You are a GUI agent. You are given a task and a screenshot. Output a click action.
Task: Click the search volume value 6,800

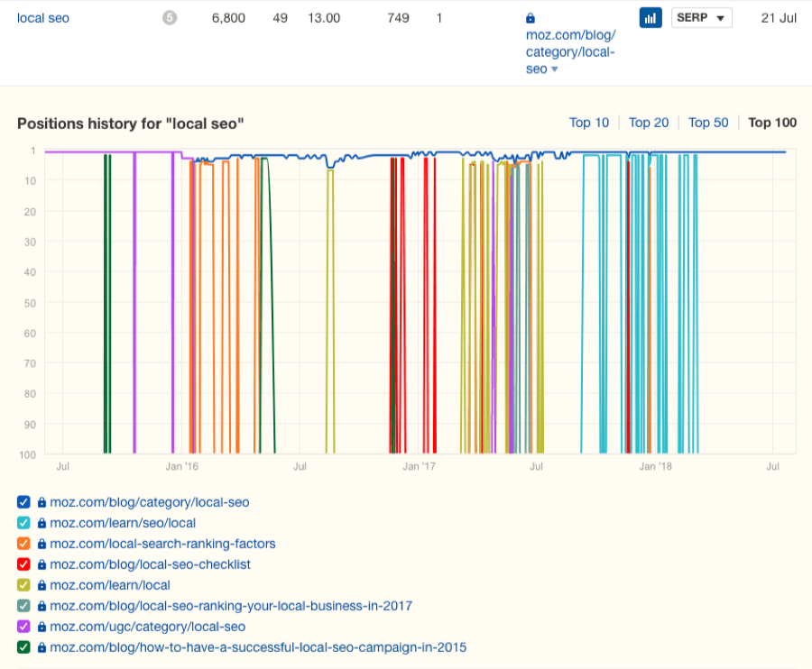(x=228, y=18)
